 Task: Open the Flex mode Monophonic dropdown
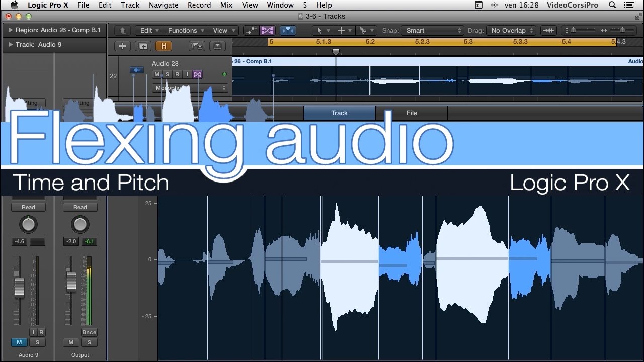(x=190, y=88)
